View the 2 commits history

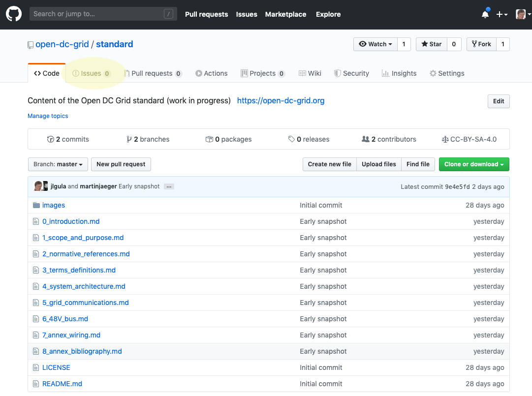pyautogui.click(x=68, y=139)
